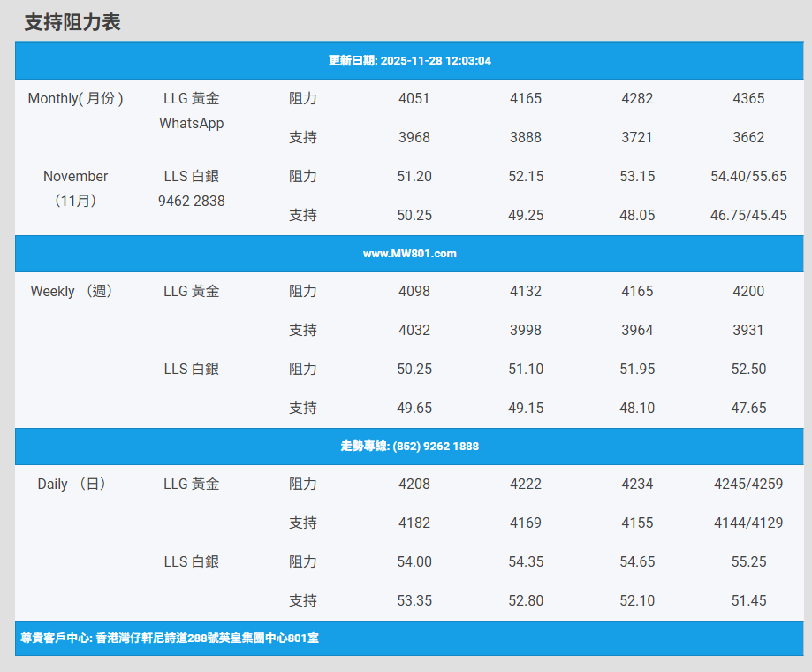Viewport: 812px width, 672px height.
Task: Click the WhatsApp label under monthly gold
Action: (191, 123)
